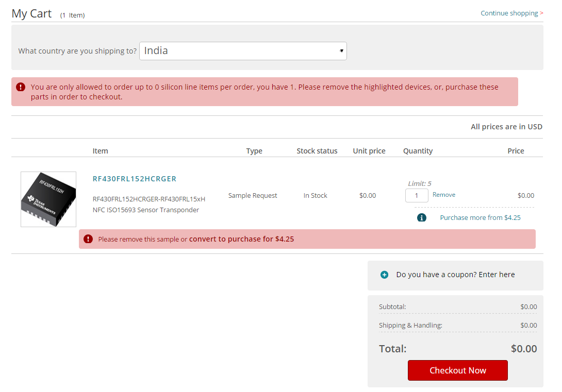Viewport: 562px width, 392px height.
Task: Open the RF430FRL152HCRGER product link
Action: [135, 179]
